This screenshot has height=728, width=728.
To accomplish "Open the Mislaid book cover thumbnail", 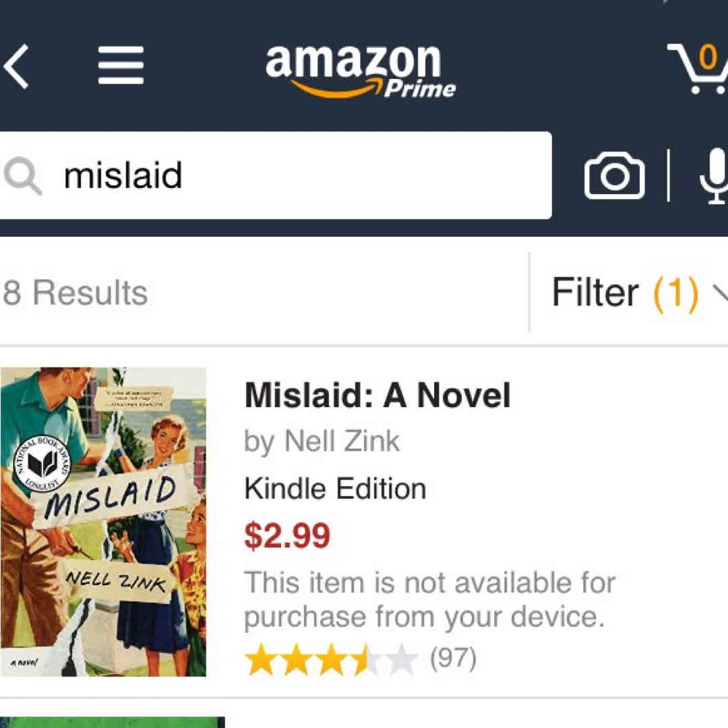I will [103, 521].
